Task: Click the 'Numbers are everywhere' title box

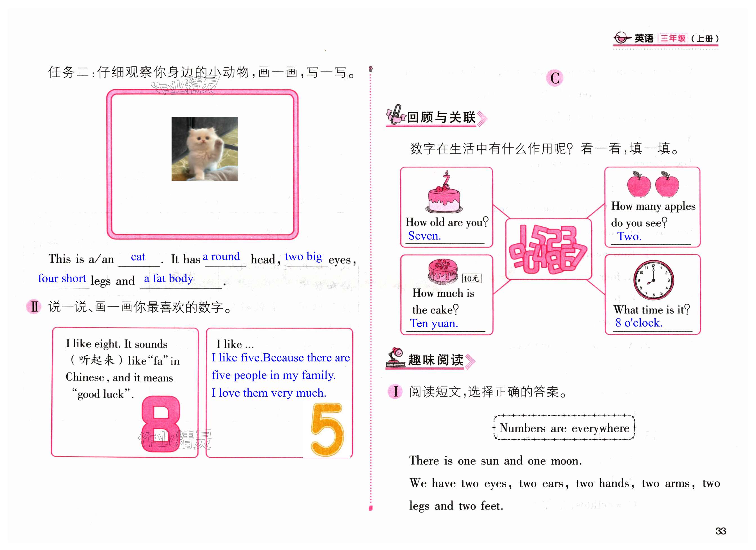Action: click(564, 428)
